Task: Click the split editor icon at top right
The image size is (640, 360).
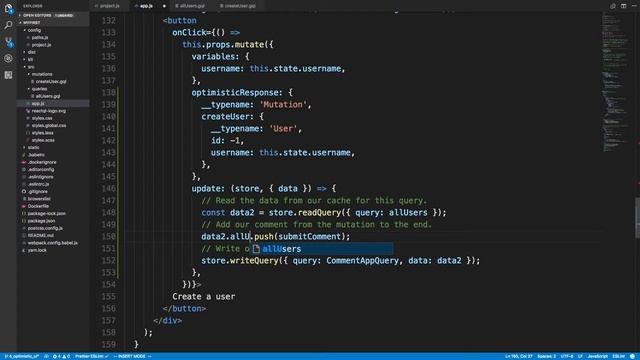Action: (623, 6)
